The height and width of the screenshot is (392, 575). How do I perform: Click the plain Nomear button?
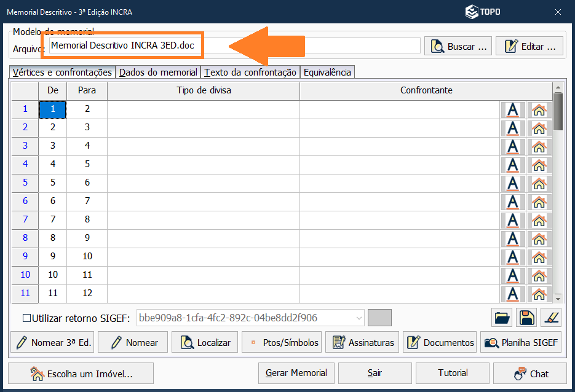coord(133,342)
